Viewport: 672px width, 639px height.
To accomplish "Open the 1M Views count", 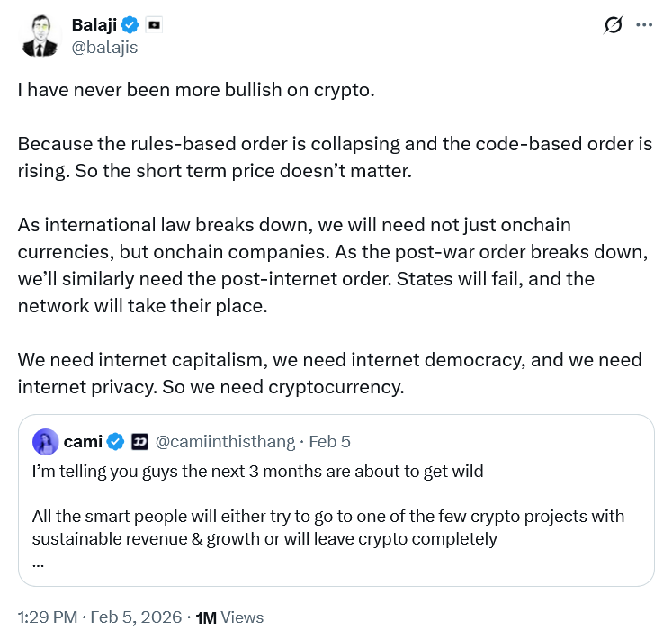I will pos(230,617).
